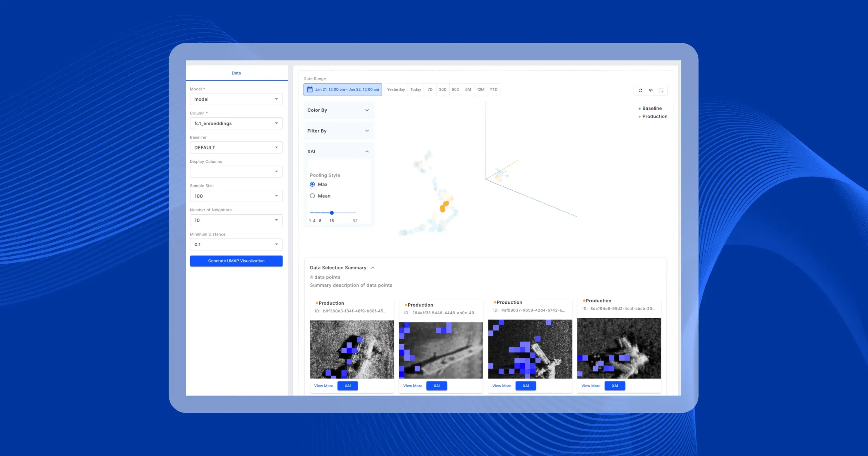The height and width of the screenshot is (456, 868).
Task: Expand the Filter By section
Action: (339, 131)
